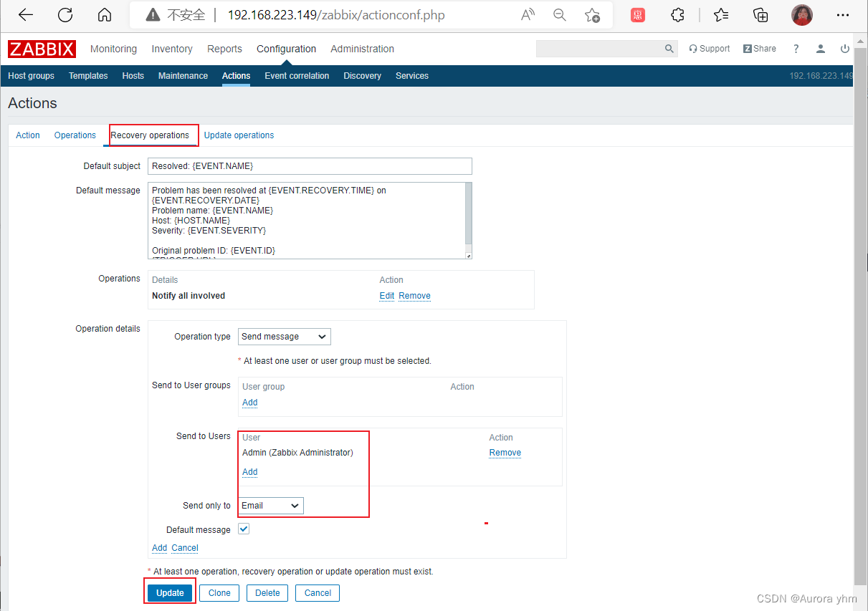868x611 pixels.
Task: Click the browser address bar URL
Action: 336,15
